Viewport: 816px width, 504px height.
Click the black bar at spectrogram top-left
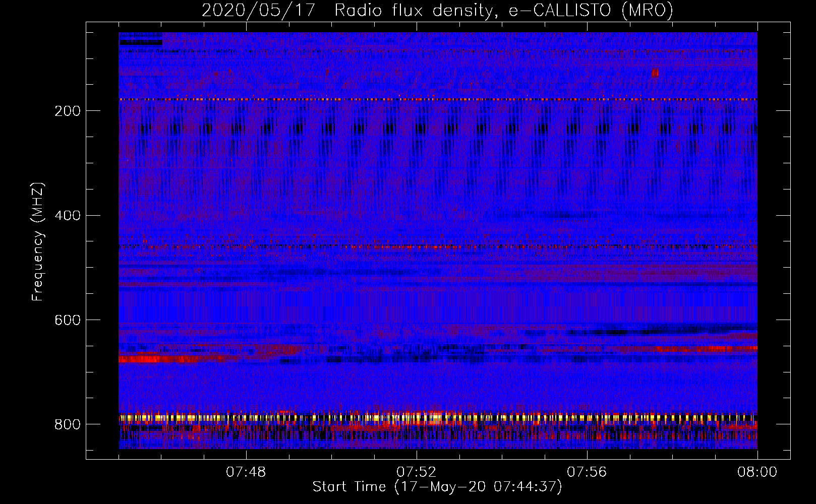coord(141,43)
